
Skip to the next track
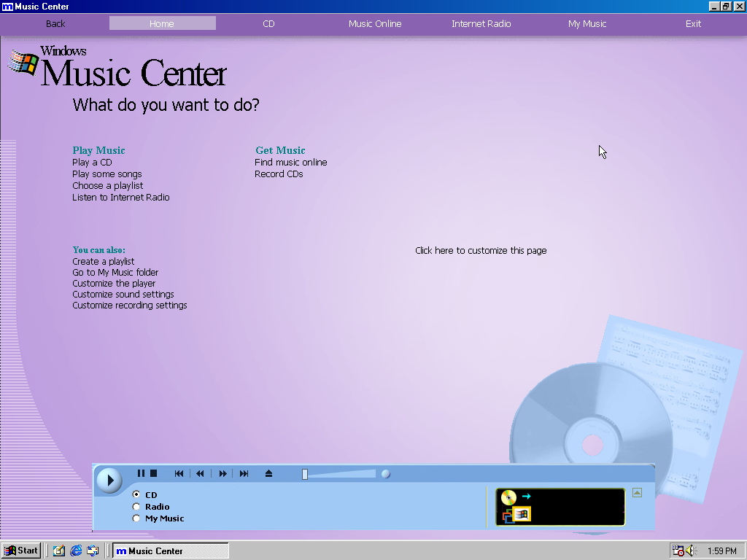[244, 474]
